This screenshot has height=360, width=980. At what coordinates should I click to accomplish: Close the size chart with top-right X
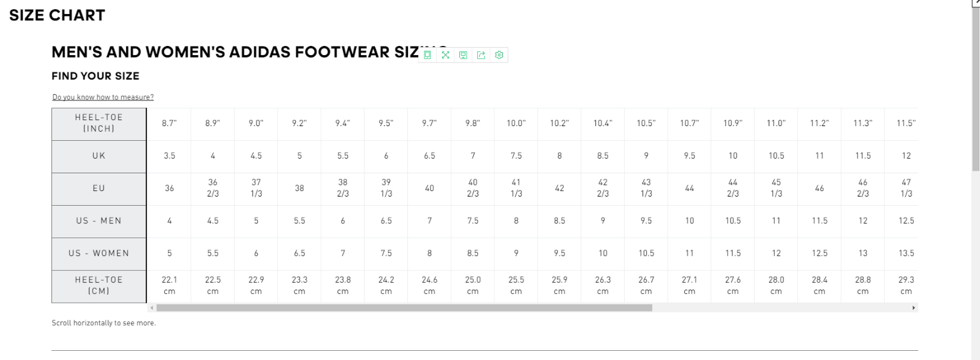(976, 2)
